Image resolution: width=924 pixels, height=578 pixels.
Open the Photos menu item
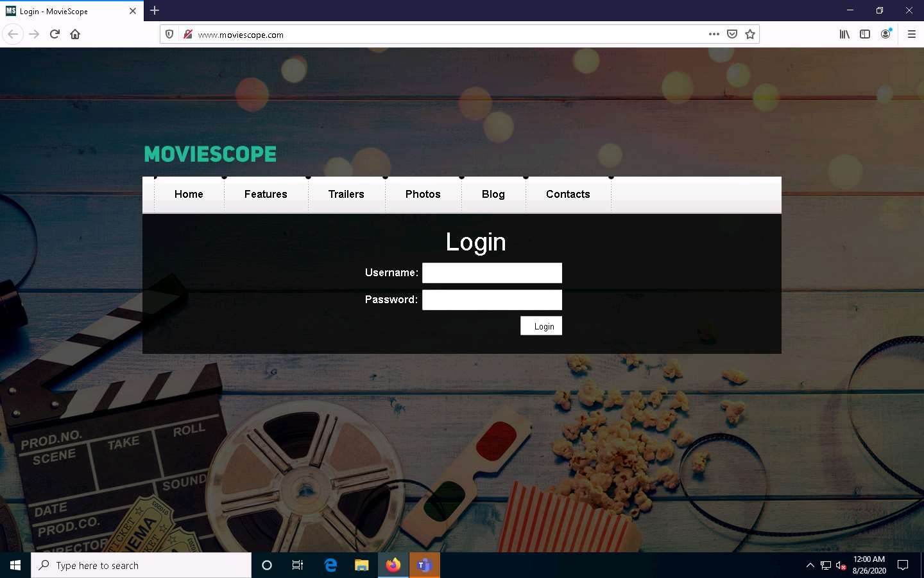[x=423, y=194]
